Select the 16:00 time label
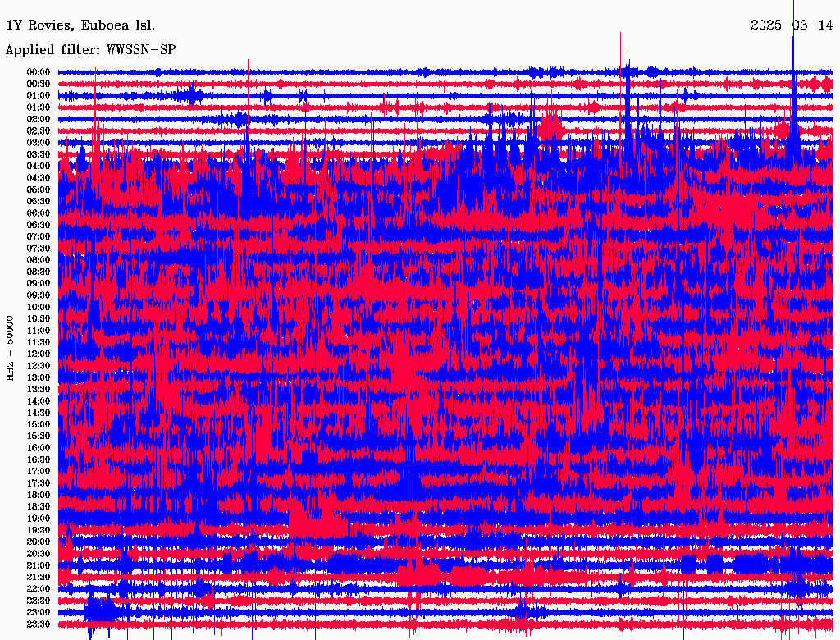 click(38, 448)
